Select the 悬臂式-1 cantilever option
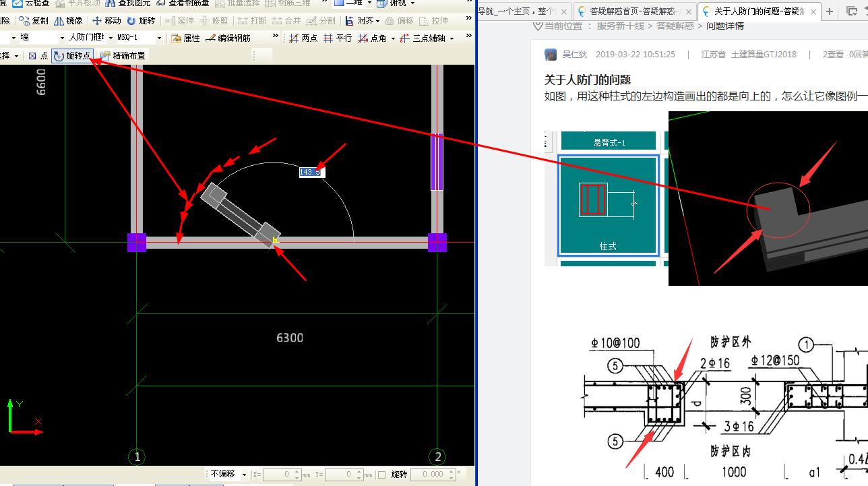 [609, 140]
